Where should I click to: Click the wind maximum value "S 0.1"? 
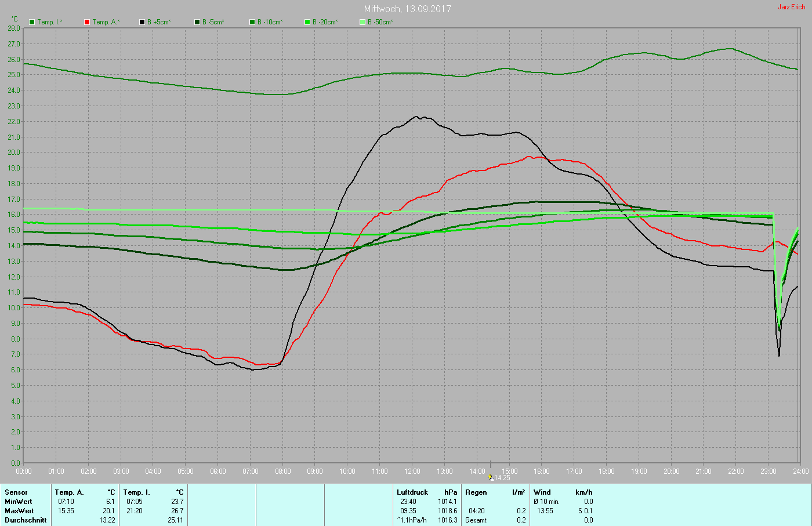[x=585, y=511]
